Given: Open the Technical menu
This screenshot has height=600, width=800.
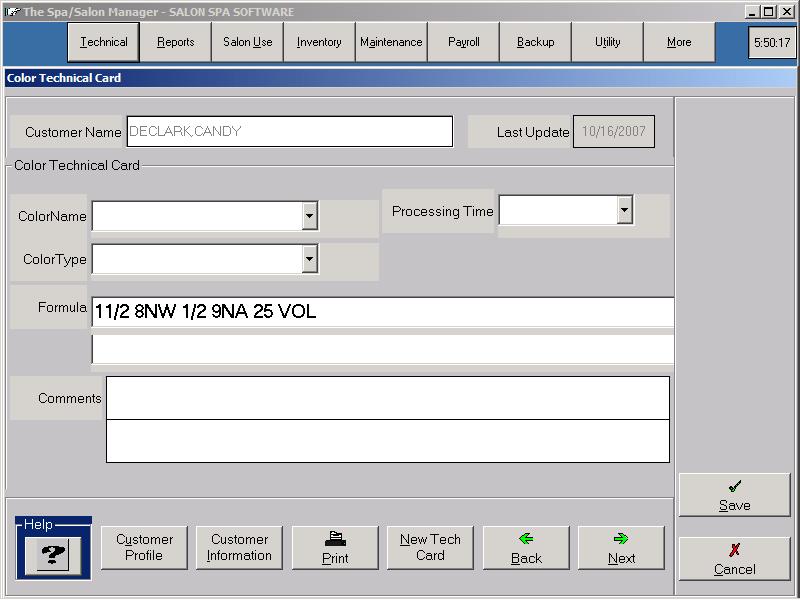Looking at the screenshot, I should pos(104,43).
